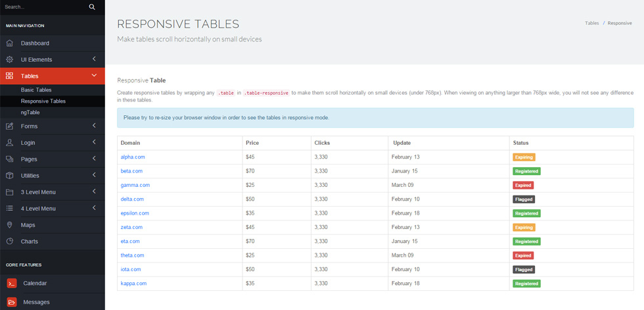Viewport: 644px width, 310px height.
Task: Open the Charts menu item
Action: [53, 242]
